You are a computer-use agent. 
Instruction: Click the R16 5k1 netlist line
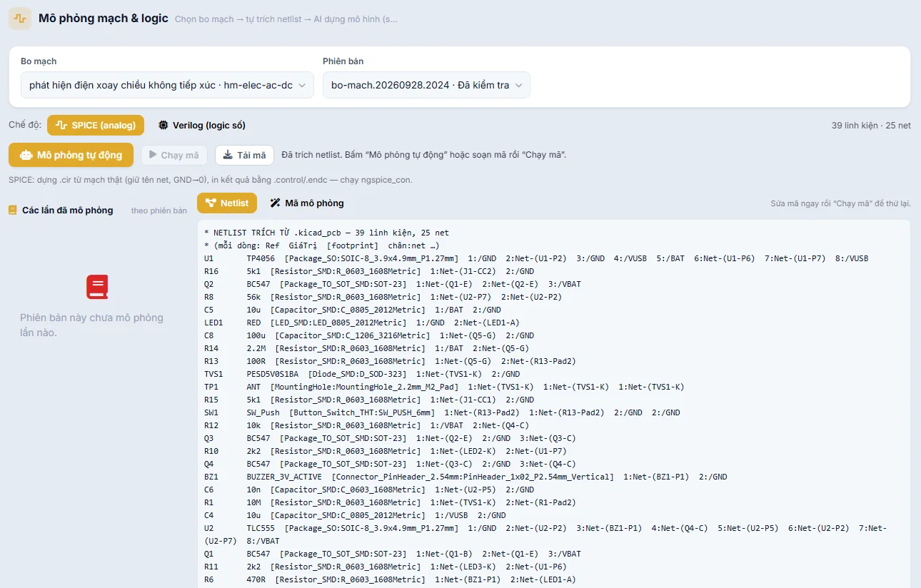(x=369, y=271)
